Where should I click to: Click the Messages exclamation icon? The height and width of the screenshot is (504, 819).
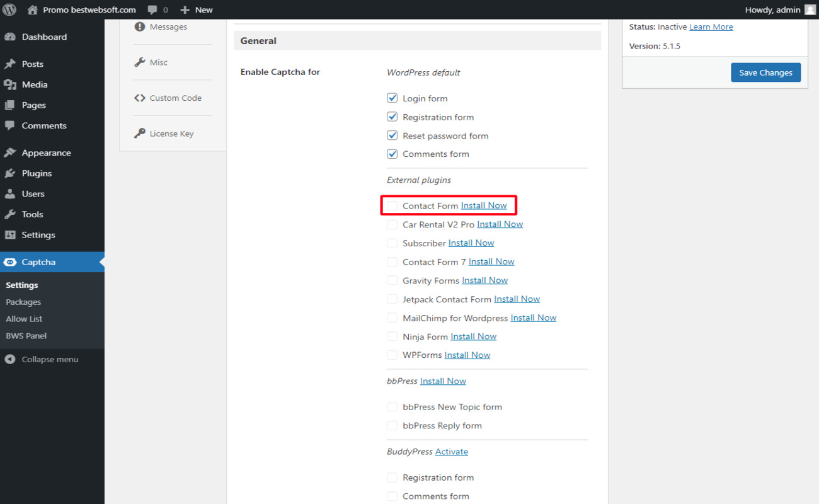[140, 27]
